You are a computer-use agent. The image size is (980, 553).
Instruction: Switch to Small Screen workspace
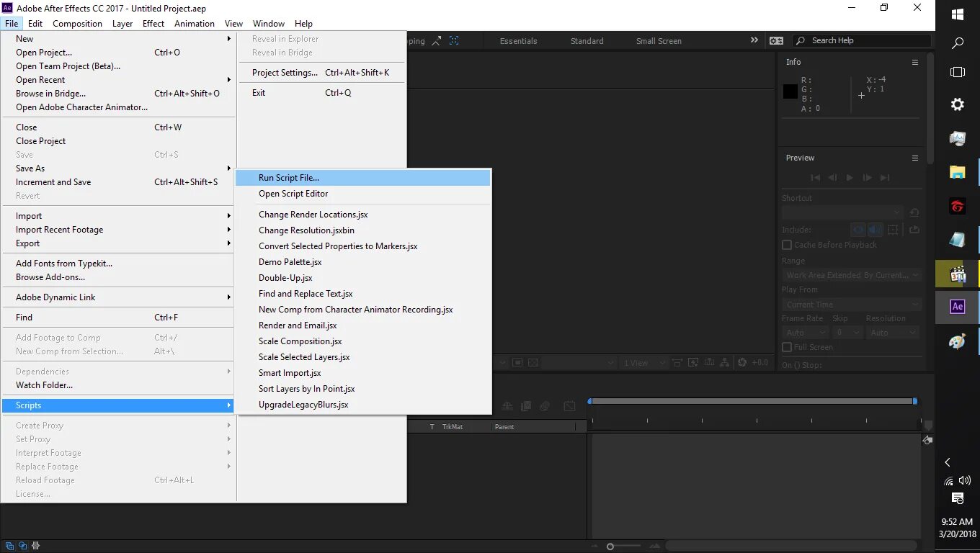click(659, 41)
